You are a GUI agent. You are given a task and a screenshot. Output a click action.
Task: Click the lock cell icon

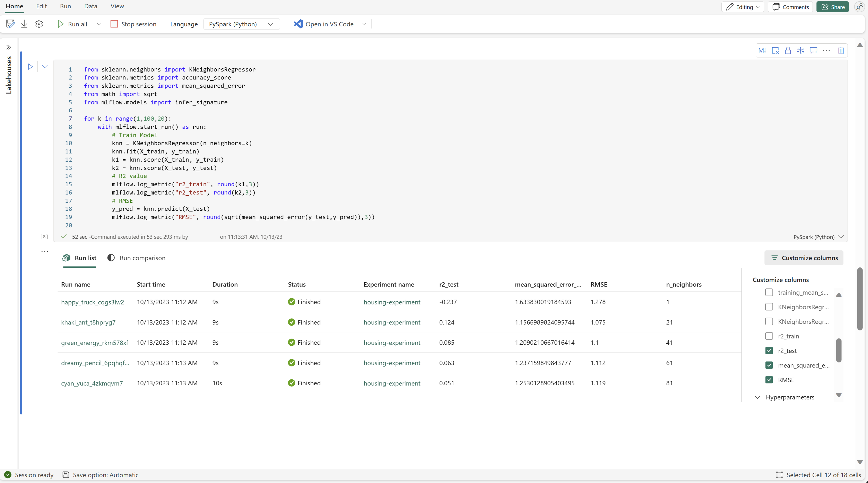pos(788,51)
